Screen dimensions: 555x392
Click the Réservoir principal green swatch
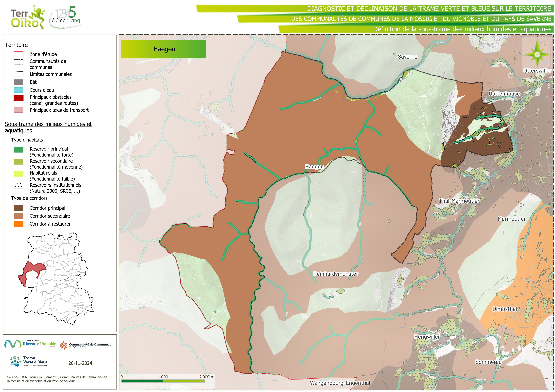(19, 150)
